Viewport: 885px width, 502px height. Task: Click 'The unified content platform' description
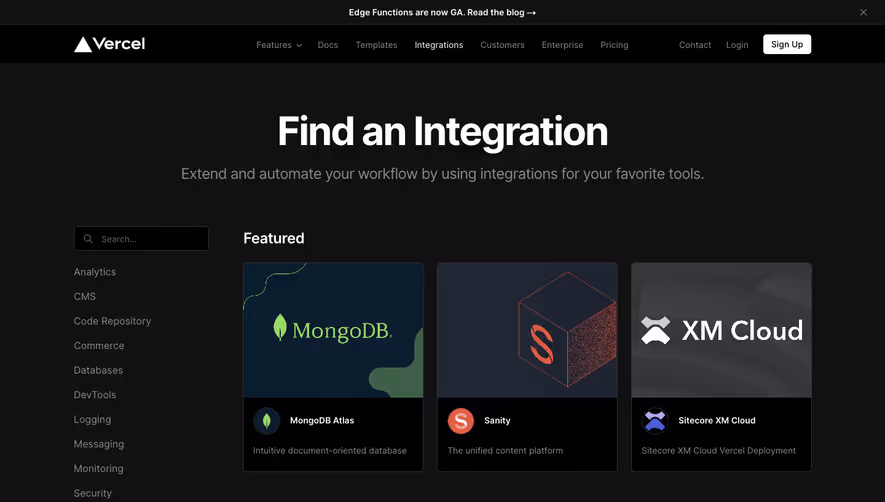pyautogui.click(x=505, y=451)
